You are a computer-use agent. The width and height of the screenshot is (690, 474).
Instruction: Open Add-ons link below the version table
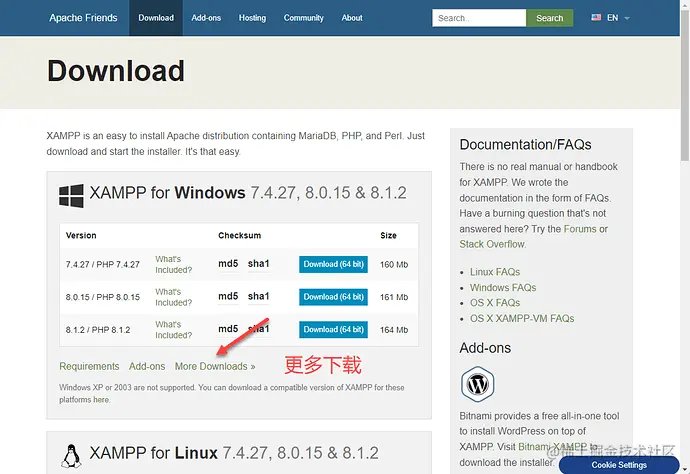click(x=147, y=366)
